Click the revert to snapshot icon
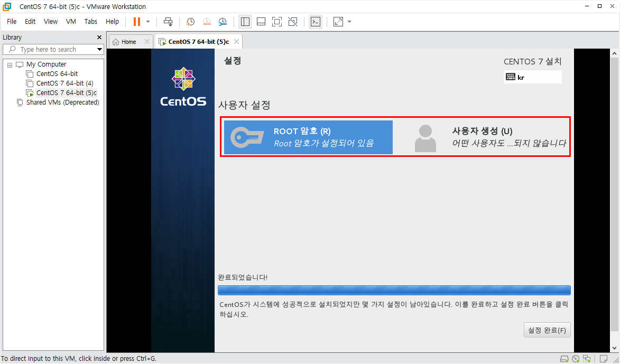The height and width of the screenshot is (364, 620). (x=207, y=22)
